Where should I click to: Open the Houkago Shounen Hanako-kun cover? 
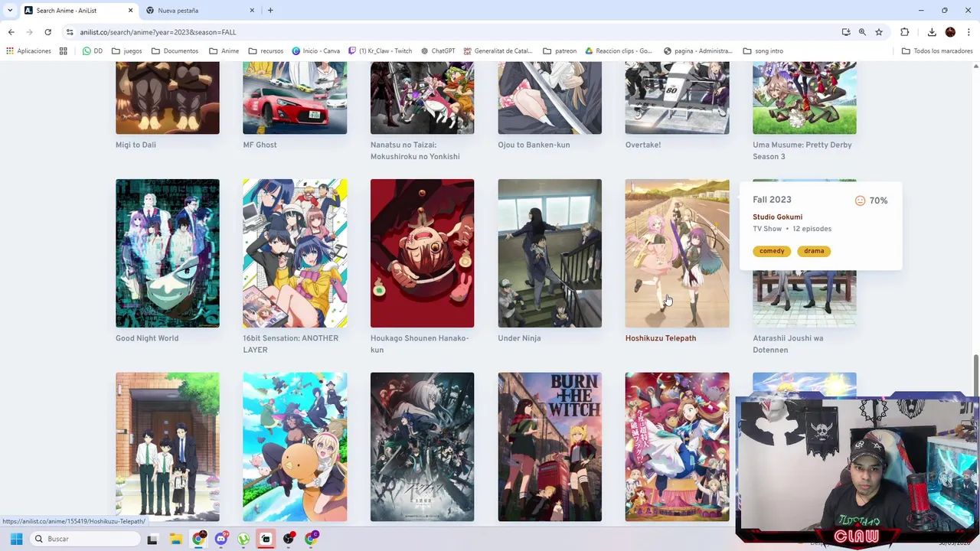(x=422, y=253)
